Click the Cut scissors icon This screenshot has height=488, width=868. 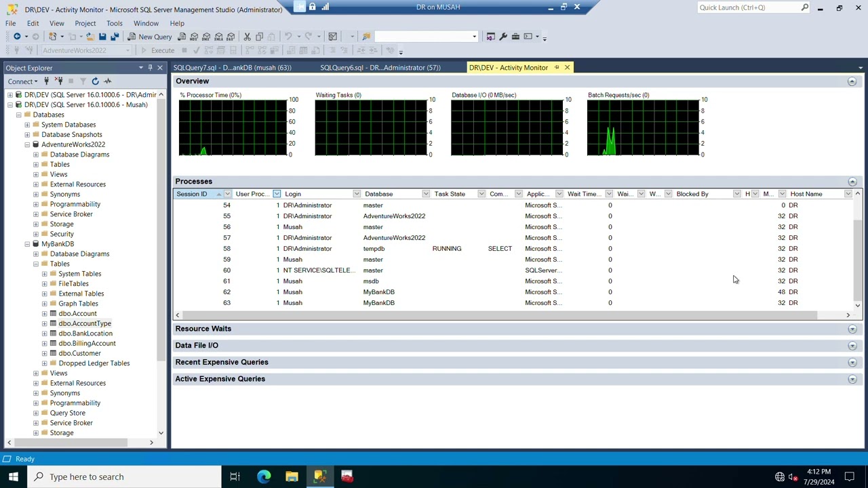248,37
